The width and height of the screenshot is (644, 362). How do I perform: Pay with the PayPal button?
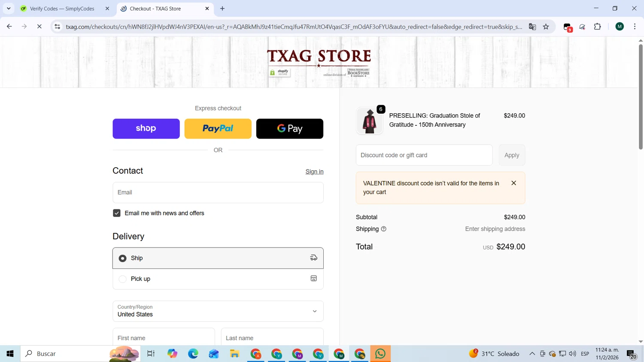(x=218, y=129)
